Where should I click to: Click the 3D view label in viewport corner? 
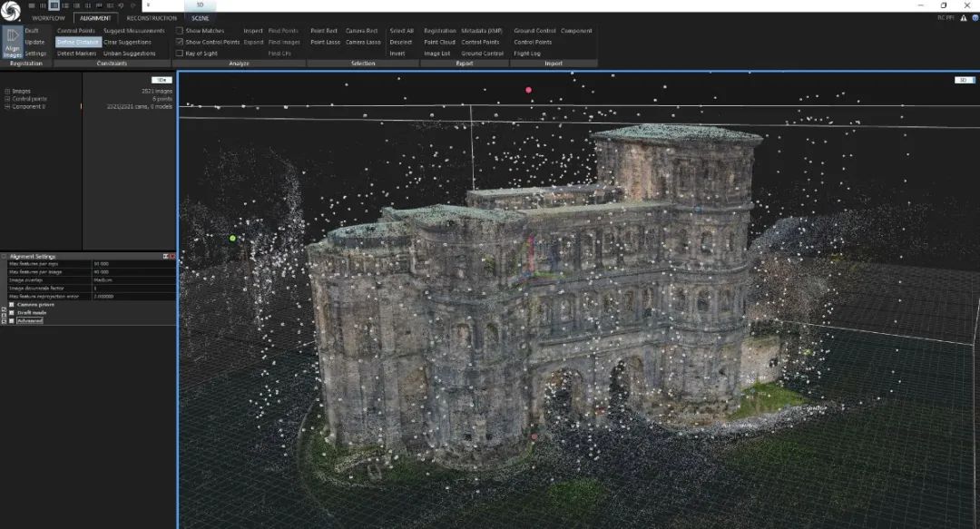point(965,80)
